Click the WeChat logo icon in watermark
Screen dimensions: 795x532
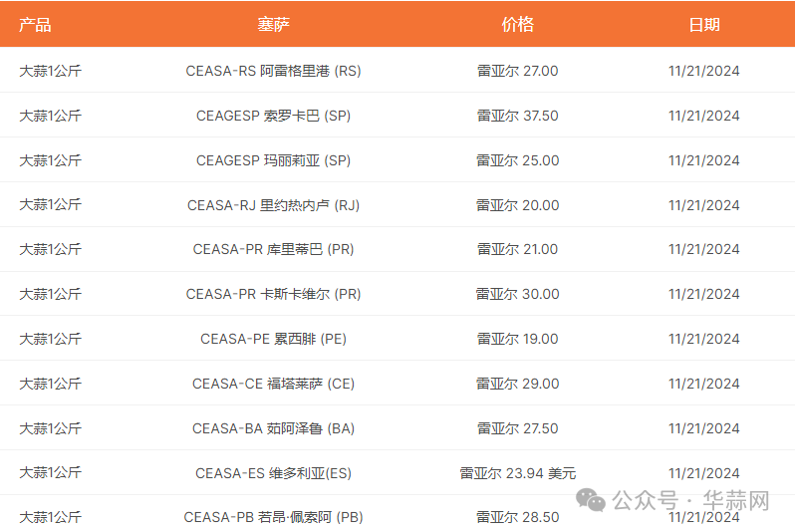point(591,500)
